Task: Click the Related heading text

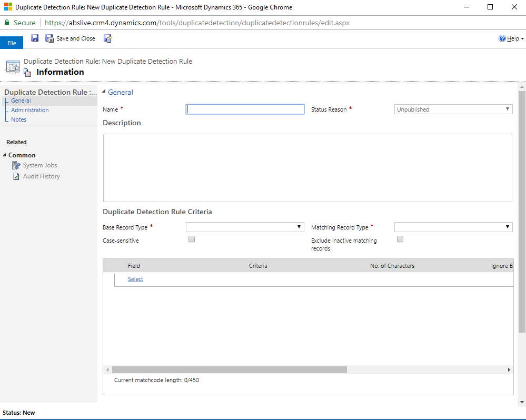Action: click(x=16, y=142)
